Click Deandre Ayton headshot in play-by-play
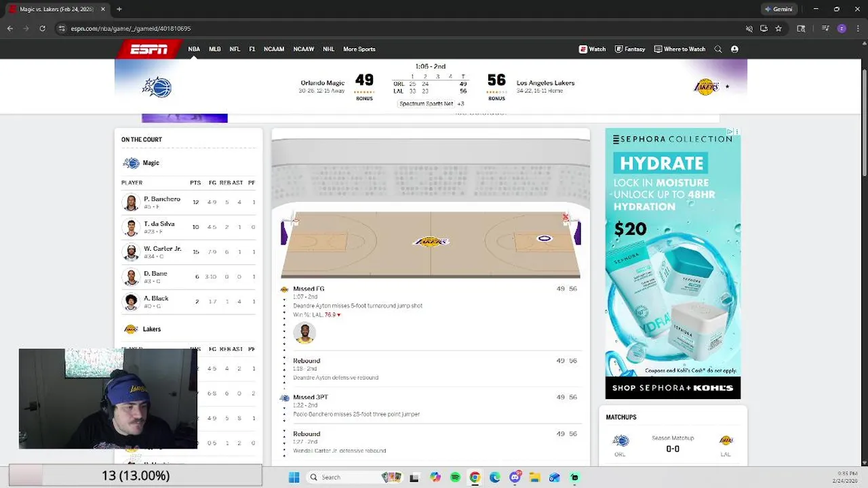This screenshot has height=488, width=868. [304, 333]
